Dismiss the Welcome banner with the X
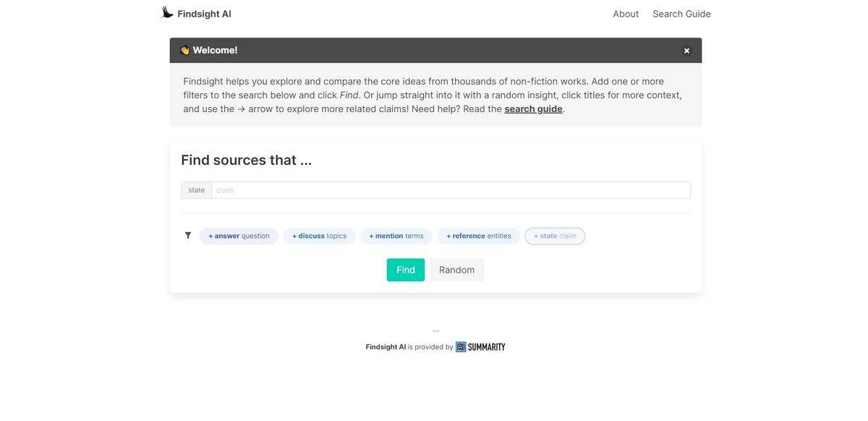 [x=686, y=51]
